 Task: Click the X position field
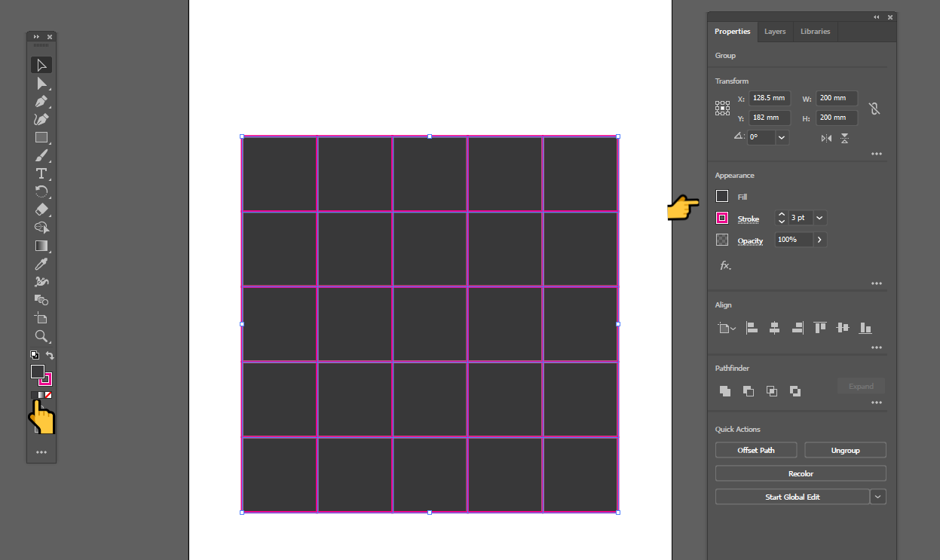tap(770, 98)
